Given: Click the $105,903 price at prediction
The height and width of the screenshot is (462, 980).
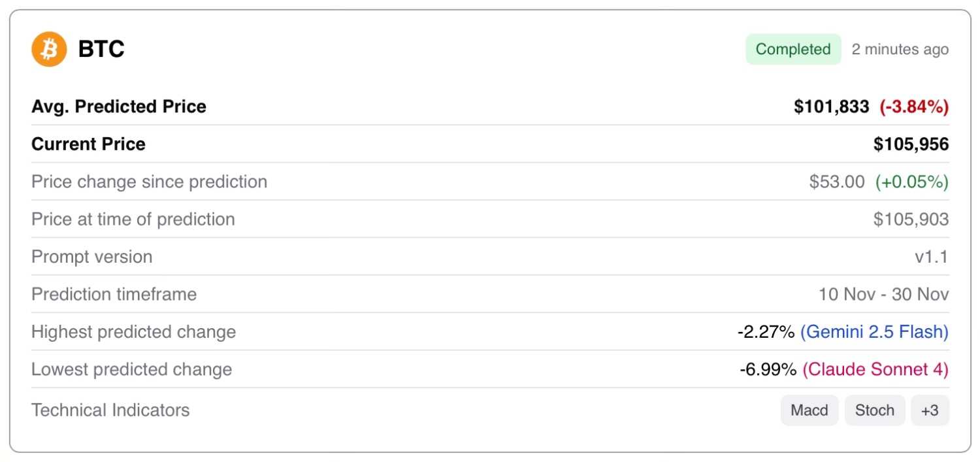Looking at the screenshot, I should [911, 220].
